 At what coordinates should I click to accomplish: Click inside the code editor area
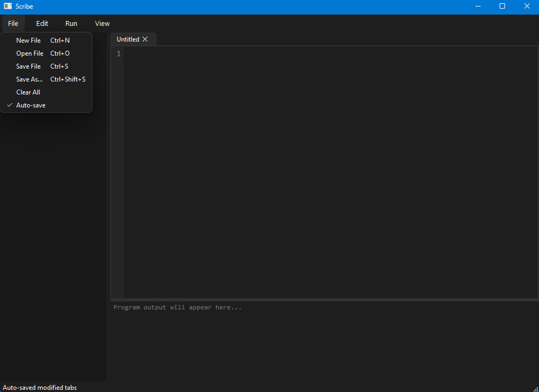[x=331, y=172]
